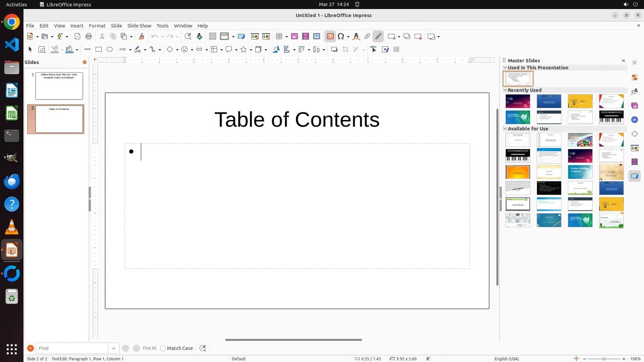Screen dimensions: 644x362
Task: Click the Insert Special Character icon
Action: (341, 37)
